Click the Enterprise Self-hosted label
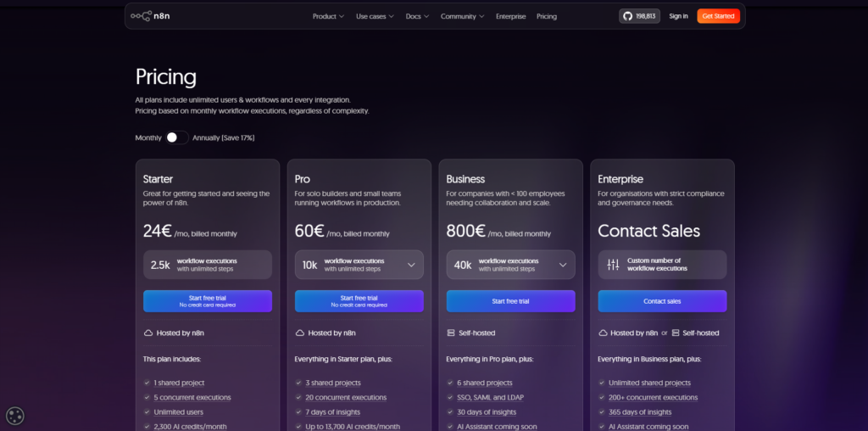 pyautogui.click(x=701, y=333)
